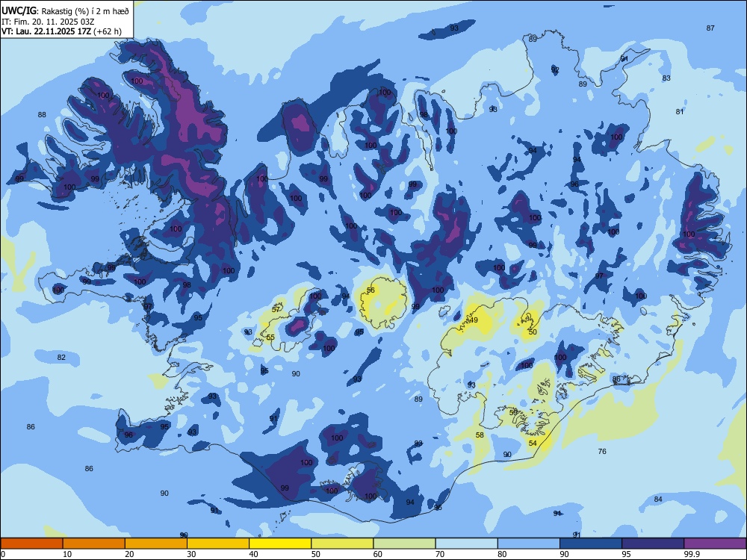Viewport: 747px width, 560px height.
Task: Pick the 20–30 amber legend swatch
Action: (156, 544)
